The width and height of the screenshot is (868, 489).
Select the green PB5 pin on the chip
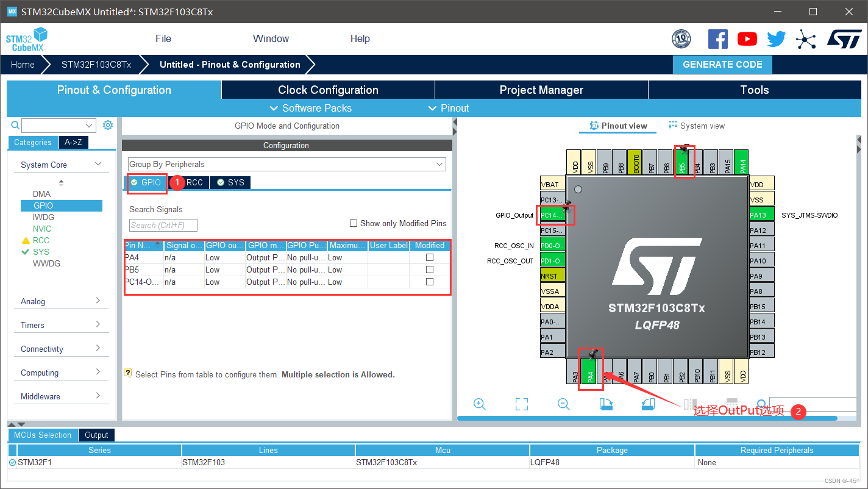682,162
